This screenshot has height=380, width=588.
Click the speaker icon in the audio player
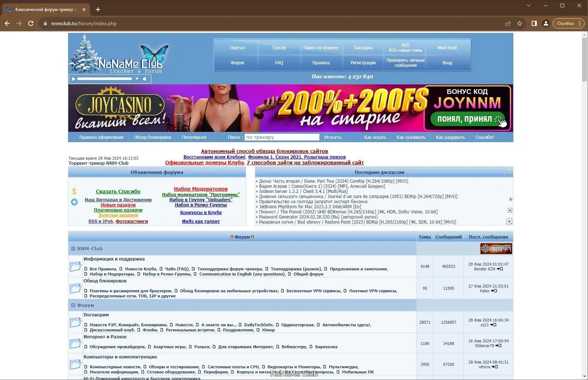coord(146,79)
